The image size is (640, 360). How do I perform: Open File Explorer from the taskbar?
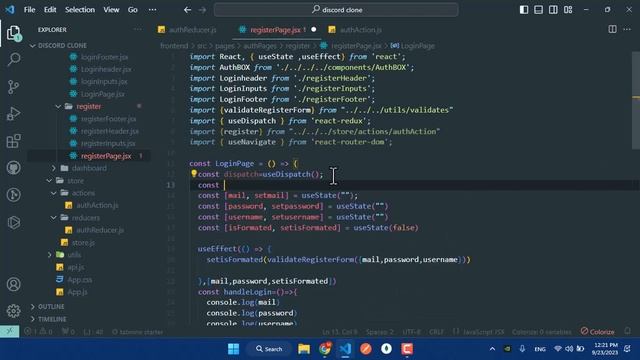click(x=304, y=349)
